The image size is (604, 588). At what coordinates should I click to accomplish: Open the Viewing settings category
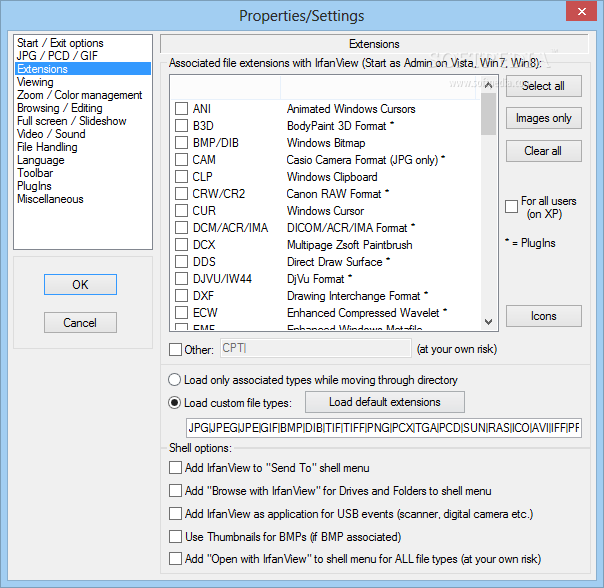point(83,82)
